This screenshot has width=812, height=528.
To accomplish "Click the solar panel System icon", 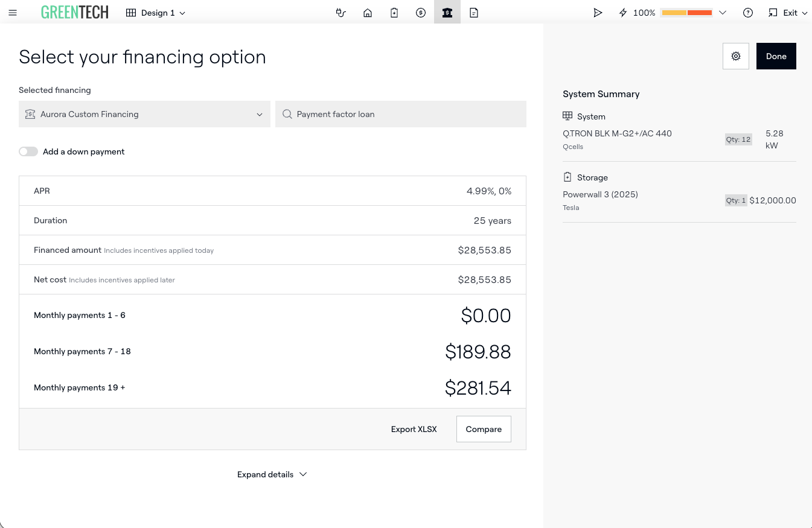I will [567, 116].
